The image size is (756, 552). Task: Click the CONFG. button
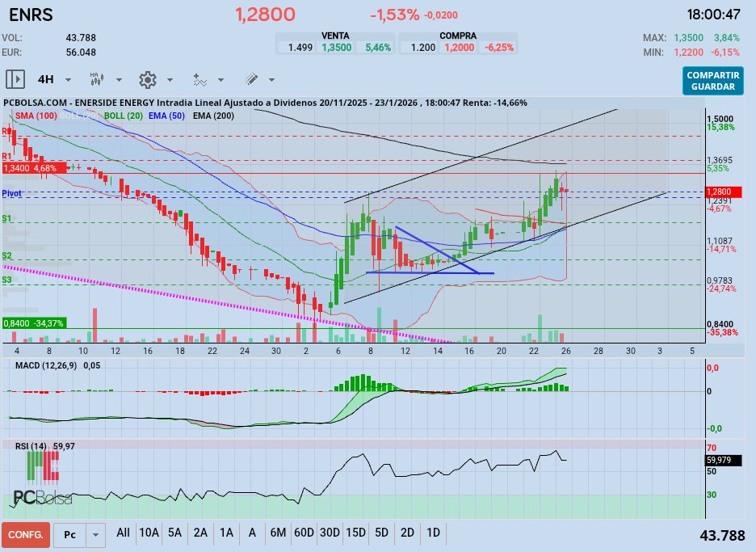(25, 534)
